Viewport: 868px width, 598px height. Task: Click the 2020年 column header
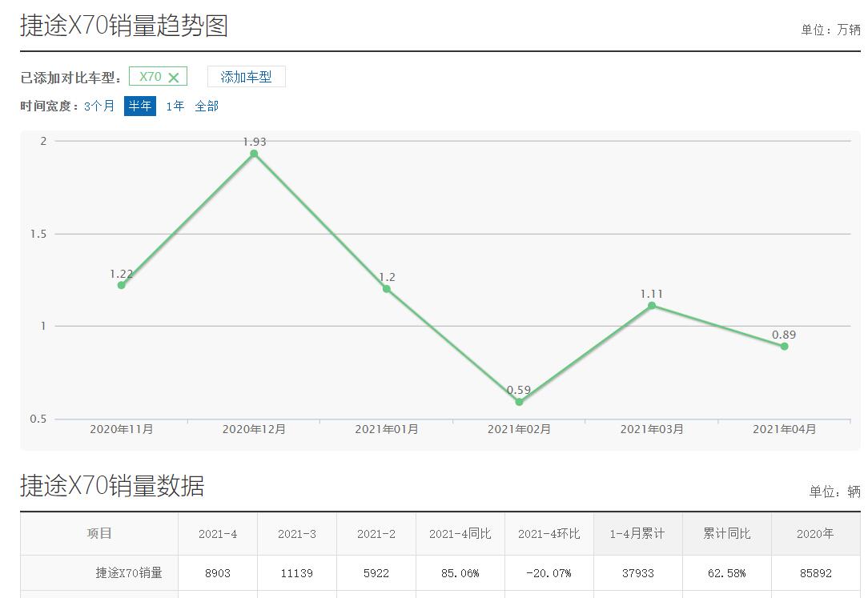[815, 534]
